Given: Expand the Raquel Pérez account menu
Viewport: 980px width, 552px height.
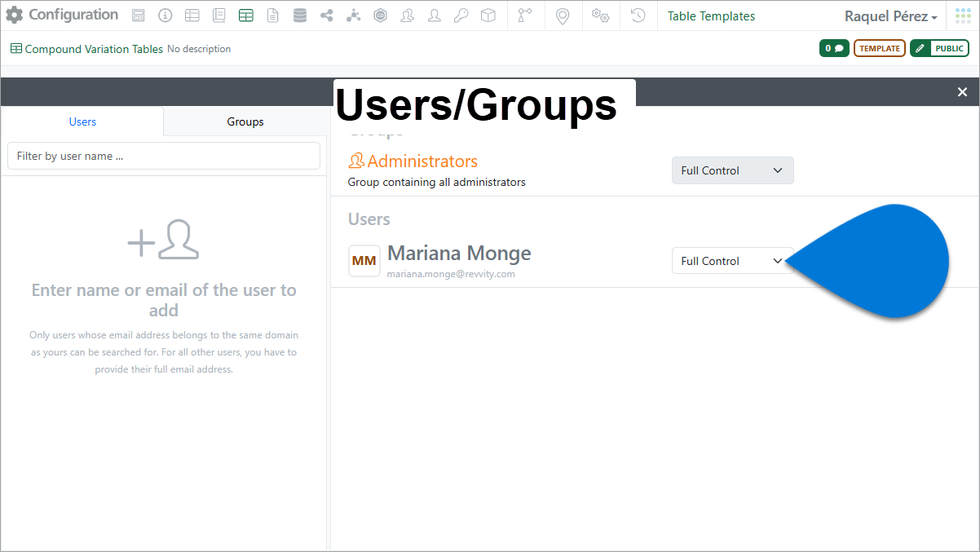Looking at the screenshot, I should tap(890, 15).
